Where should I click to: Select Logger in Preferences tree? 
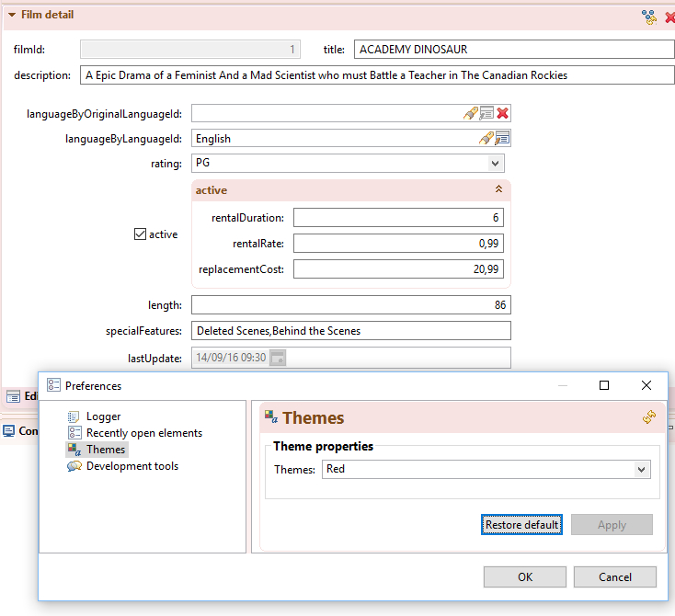point(103,416)
